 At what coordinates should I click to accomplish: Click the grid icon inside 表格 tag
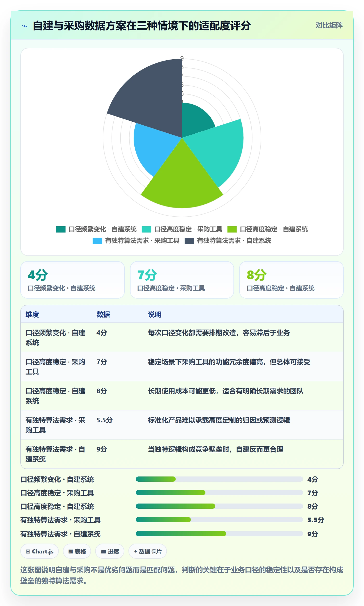70,551
